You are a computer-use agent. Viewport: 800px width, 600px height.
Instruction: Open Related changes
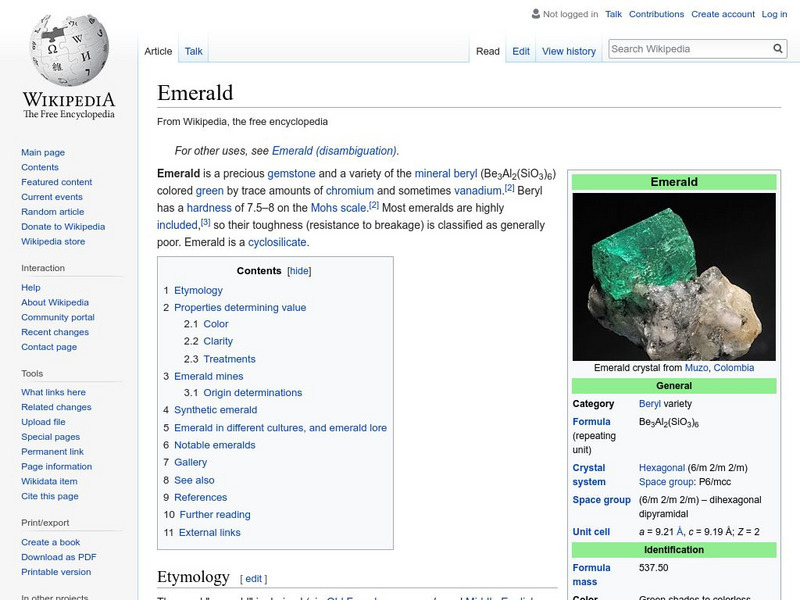click(56, 407)
